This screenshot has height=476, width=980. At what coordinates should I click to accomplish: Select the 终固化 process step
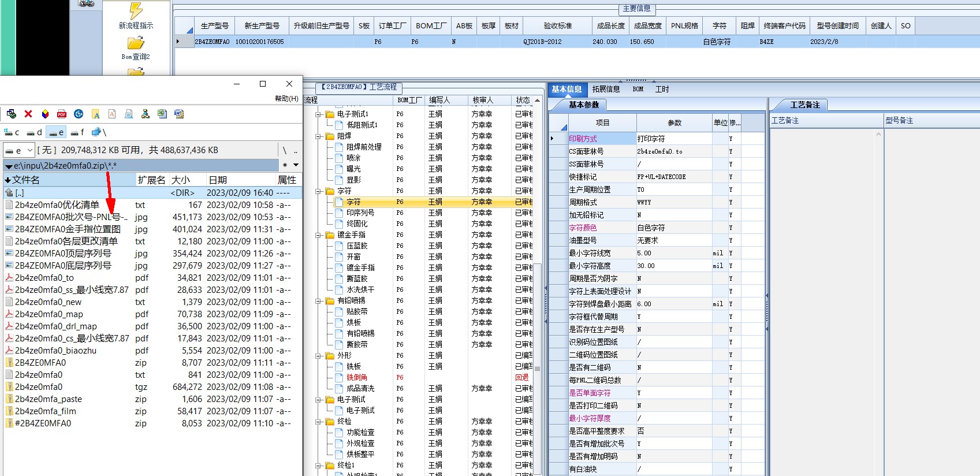pyautogui.click(x=357, y=224)
